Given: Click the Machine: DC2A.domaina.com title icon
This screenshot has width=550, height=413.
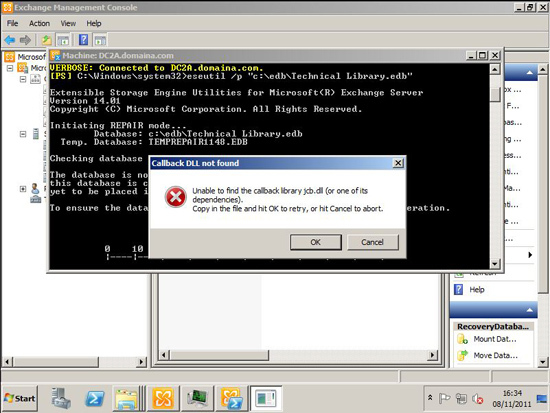Looking at the screenshot, I should tap(55, 55).
